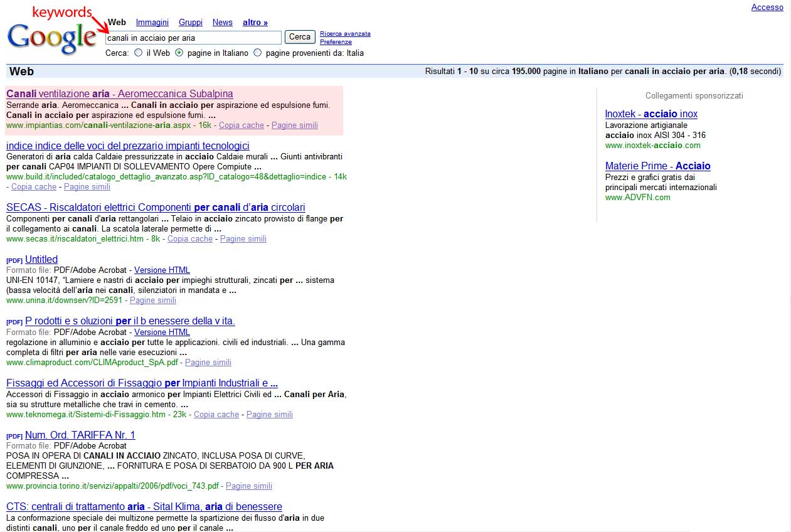
Task: Open 'Num. Ord. TARIFFA Nr. 1' PDF result
Action: (x=80, y=435)
